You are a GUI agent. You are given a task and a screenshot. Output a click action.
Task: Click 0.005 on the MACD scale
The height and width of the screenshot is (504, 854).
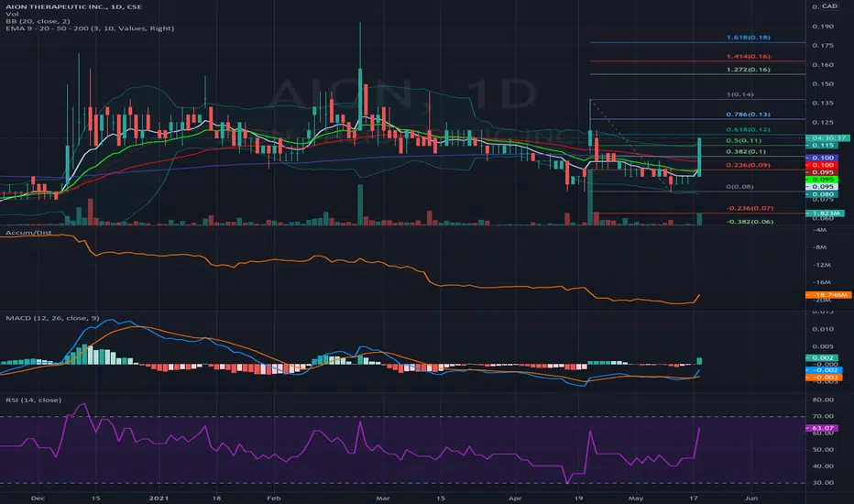click(x=823, y=346)
